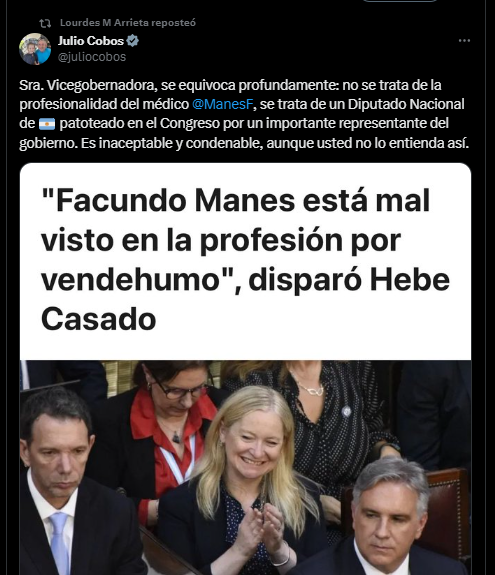Click the 'Facundo Manes está mal' headline
495x575 pixels.
pyautogui.click(x=236, y=201)
